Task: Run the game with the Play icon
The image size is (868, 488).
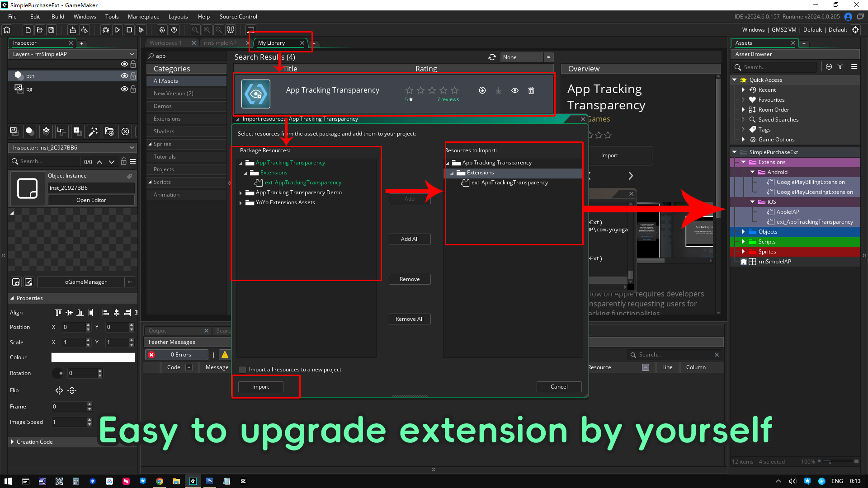Action: point(118,30)
